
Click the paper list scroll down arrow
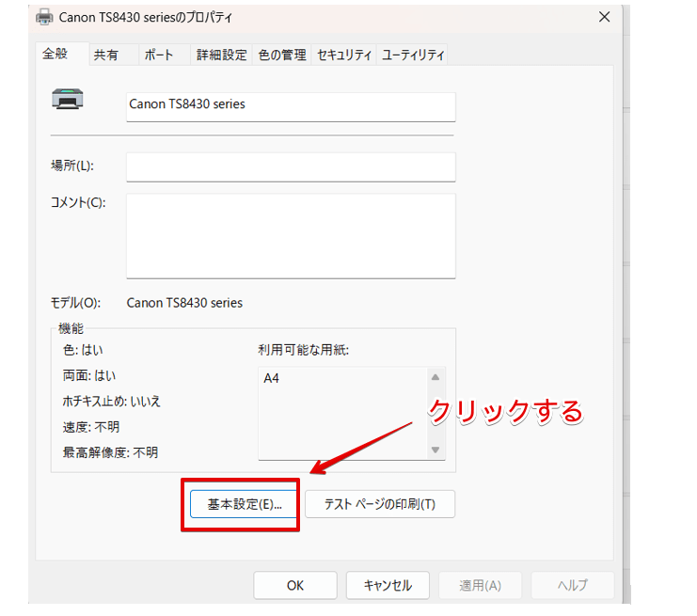tap(436, 450)
